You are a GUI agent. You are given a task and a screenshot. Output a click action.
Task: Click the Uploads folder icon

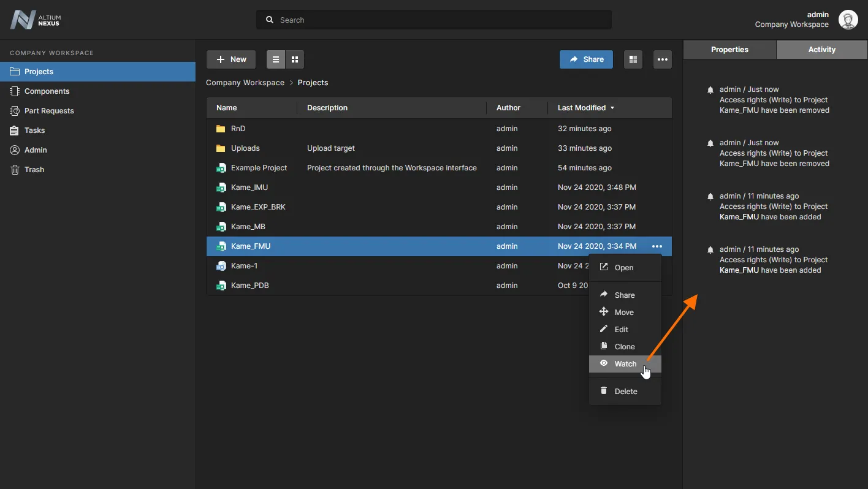(221, 148)
